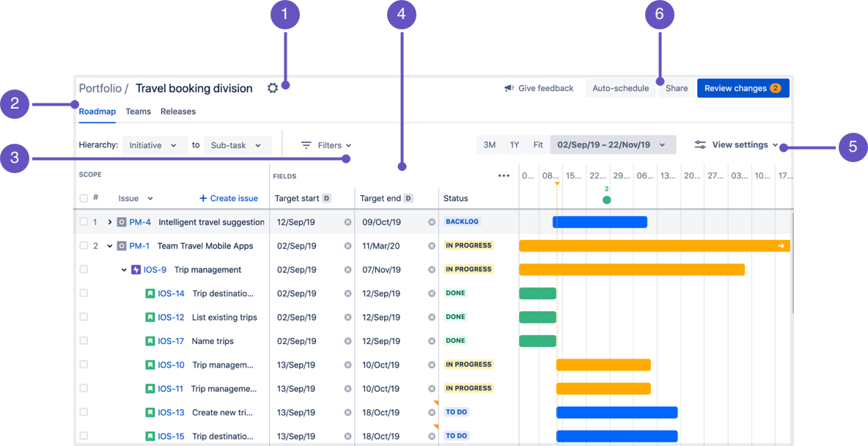This screenshot has width=868, height=446.
Task: Switch to the Roadmap tab
Action: 98,111
